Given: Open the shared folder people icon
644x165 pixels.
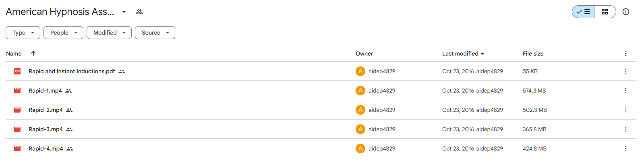Looking at the screenshot, I should click(x=139, y=12).
